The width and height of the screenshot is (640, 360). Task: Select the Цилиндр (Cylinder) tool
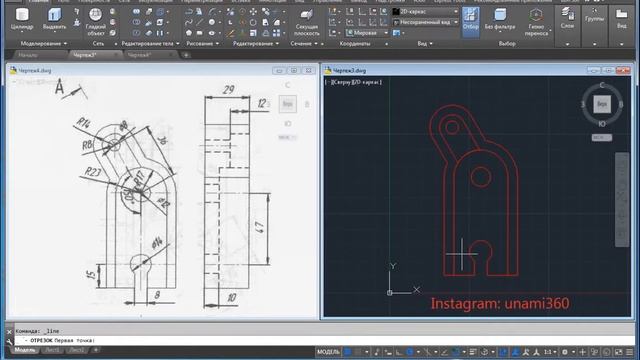click(22, 20)
